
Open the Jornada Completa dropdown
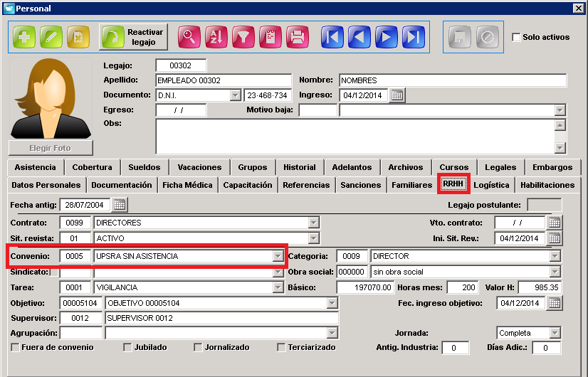[x=555, y=333]
